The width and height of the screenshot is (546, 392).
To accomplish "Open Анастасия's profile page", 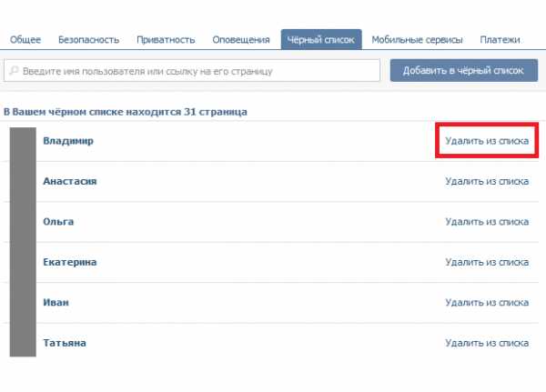I will pyautogui.click(x=70, y=181).
